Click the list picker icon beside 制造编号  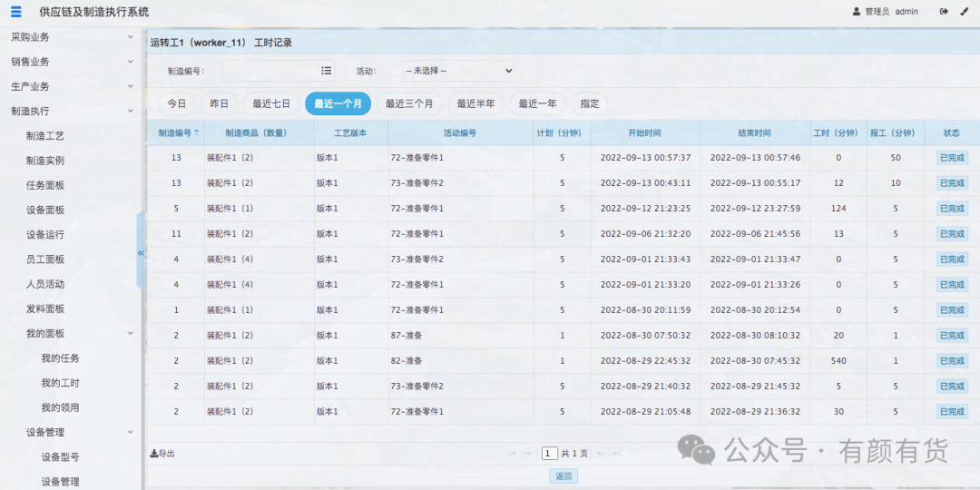coord(326,71)
